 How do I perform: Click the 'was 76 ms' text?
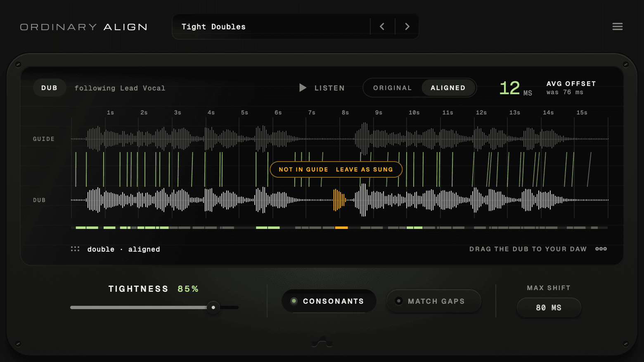(x=565, y=92)
